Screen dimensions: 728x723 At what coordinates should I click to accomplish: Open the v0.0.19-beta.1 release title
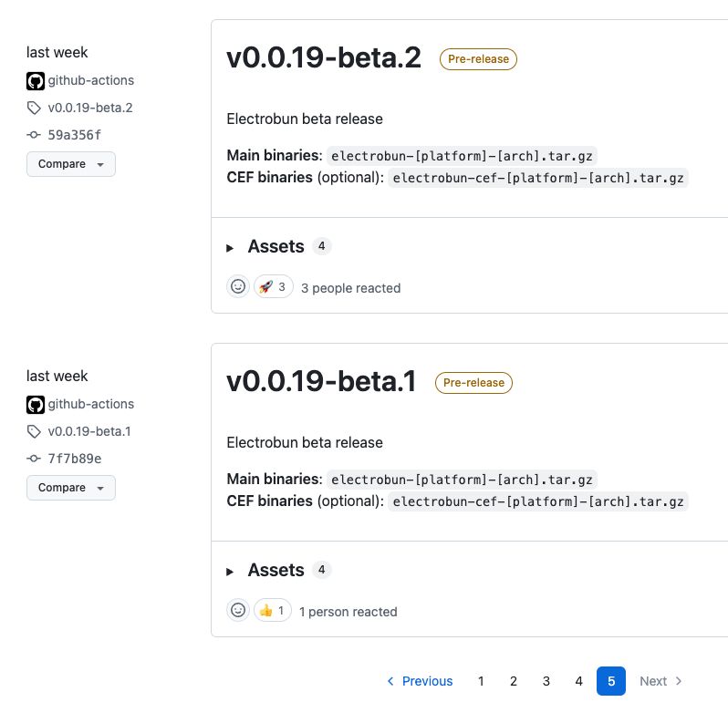pos(321,381)
